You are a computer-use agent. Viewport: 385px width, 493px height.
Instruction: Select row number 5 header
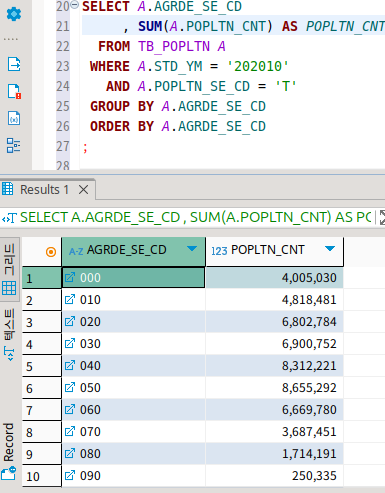tap(42, 366)
